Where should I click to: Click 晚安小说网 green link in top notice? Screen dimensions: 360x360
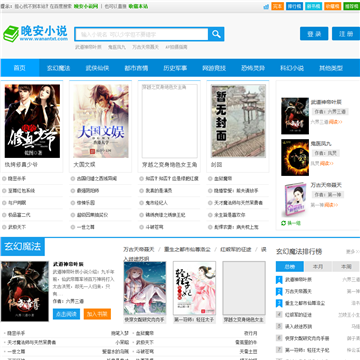[86, 6]
